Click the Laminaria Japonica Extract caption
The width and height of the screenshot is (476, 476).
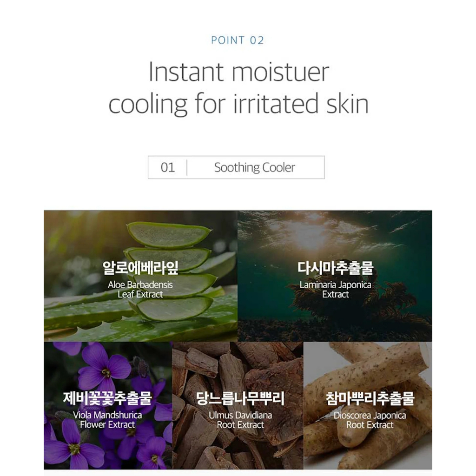pyautogui.click(x=336, y=290)
